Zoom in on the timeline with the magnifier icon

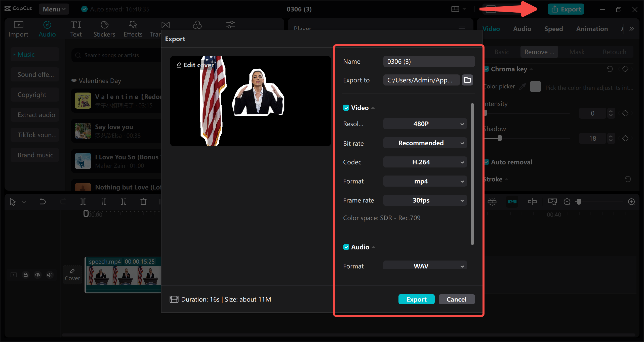[x=632, y=201]
